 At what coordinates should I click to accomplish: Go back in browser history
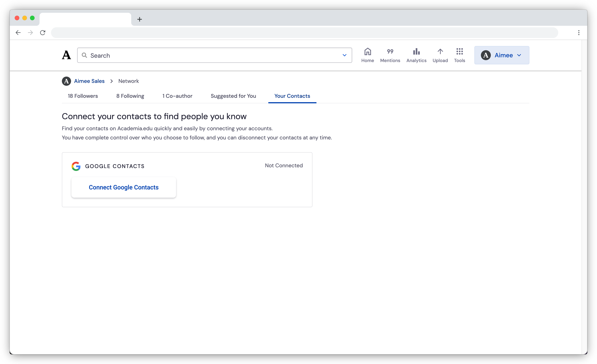point(18,32)
